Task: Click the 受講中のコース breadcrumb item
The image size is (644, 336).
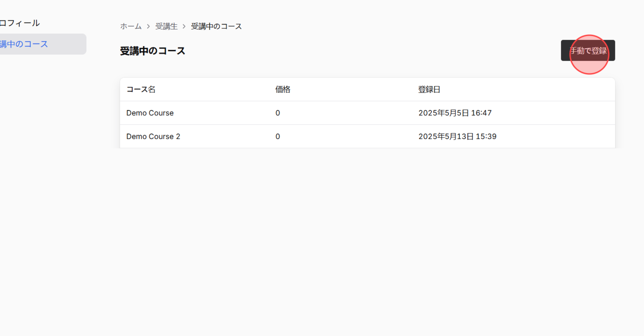Action: (x=216, y=26)
